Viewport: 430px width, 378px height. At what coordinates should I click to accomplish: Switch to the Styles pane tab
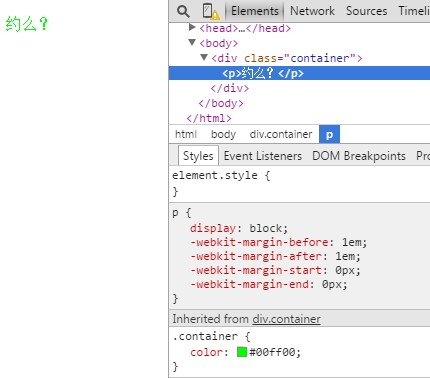(x=198, y=156)
